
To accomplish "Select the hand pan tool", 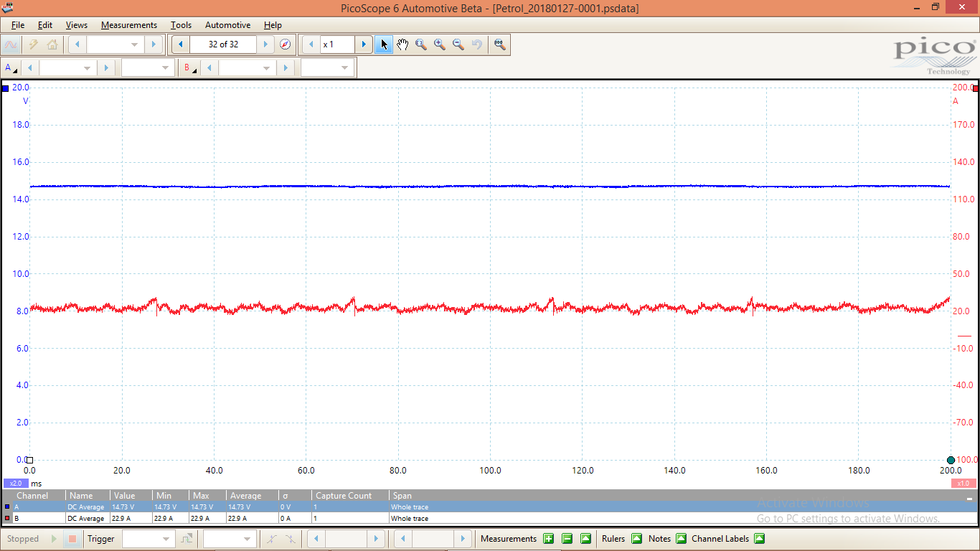I will [402, 44].
